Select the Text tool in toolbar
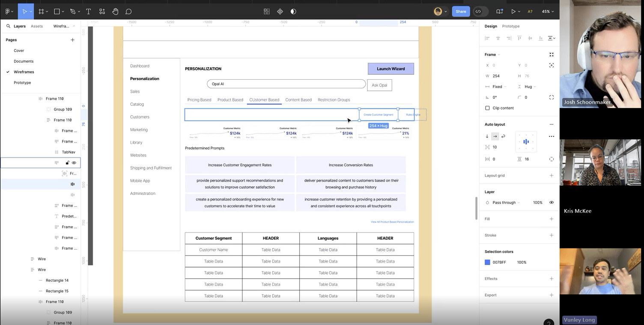The image size is (644, 325). pyautogui.click(x=88, y=12)
